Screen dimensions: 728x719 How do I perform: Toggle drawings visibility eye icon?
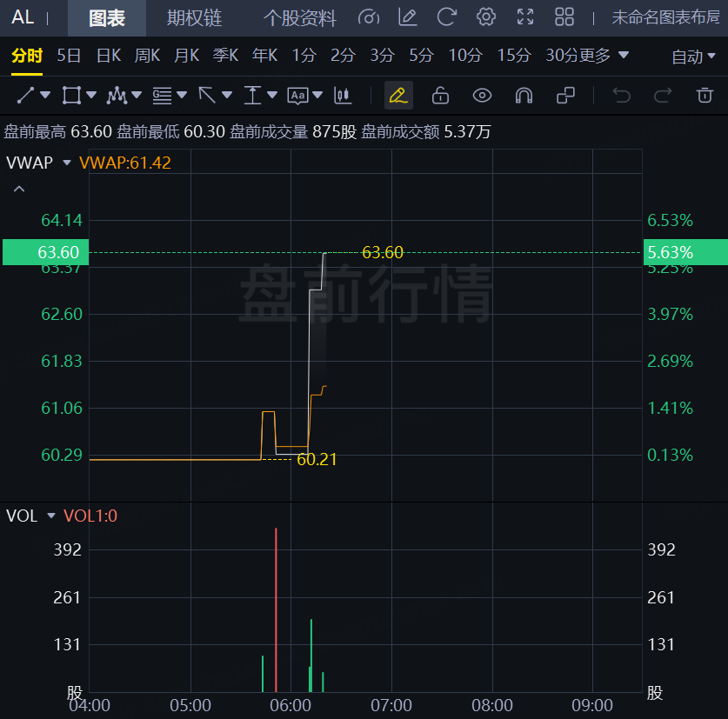pyautogui.click(x=482, y=95)
